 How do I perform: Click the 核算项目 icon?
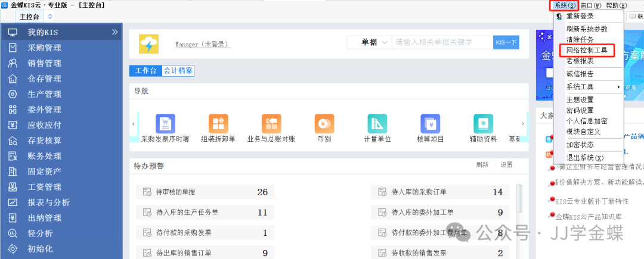pyautogui.click(x=430, y=124)
